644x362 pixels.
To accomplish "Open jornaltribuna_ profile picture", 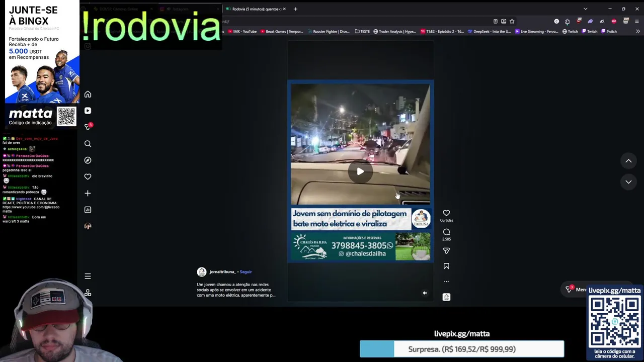I will 202,272.
